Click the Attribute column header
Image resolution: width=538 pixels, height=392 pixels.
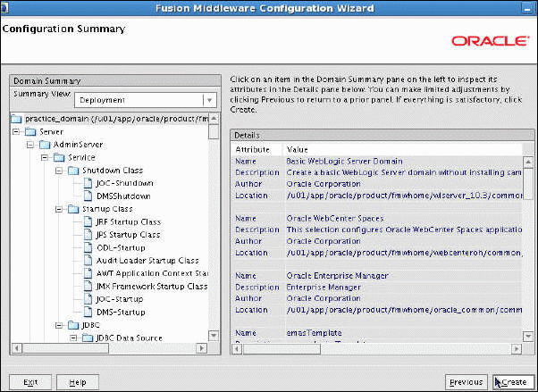253,149
